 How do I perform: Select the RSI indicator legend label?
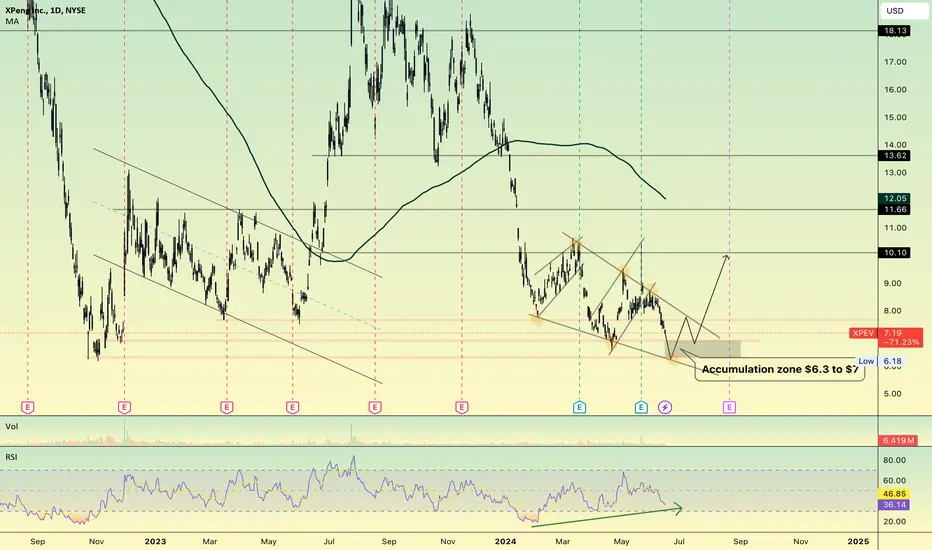click(x=11, y=457)
